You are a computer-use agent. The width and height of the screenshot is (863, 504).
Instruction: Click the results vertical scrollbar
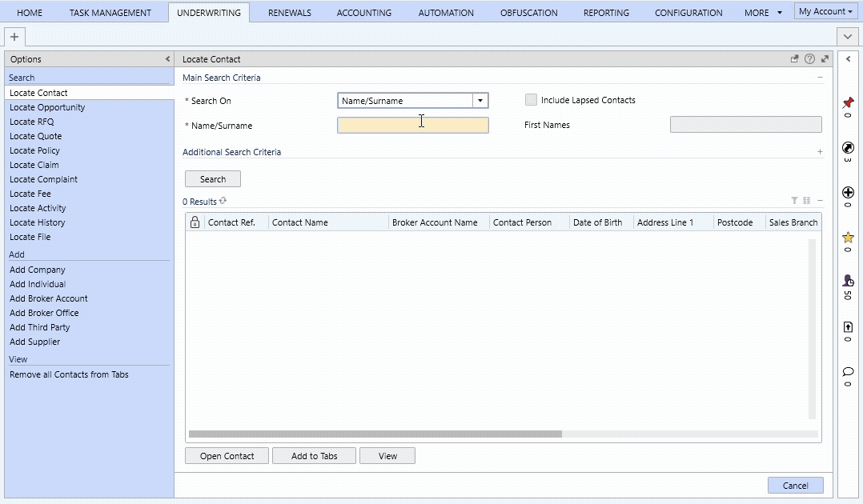click(x=812, y=329)
